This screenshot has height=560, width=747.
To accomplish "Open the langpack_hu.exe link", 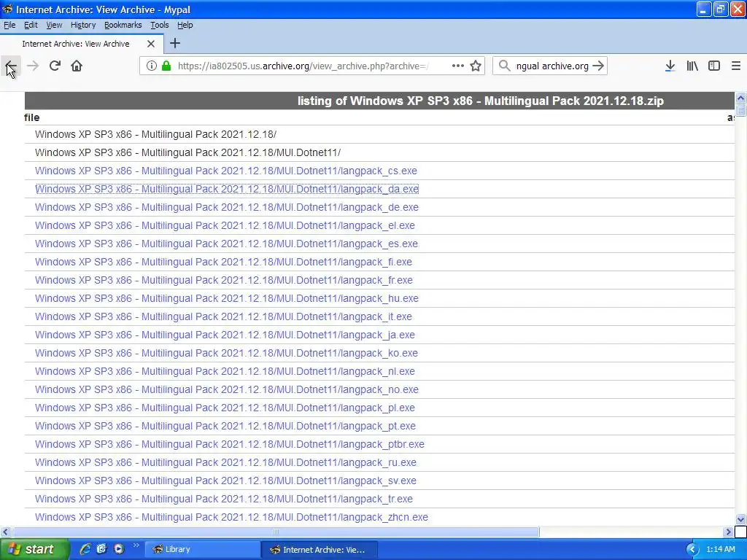I will coord(227,298).
